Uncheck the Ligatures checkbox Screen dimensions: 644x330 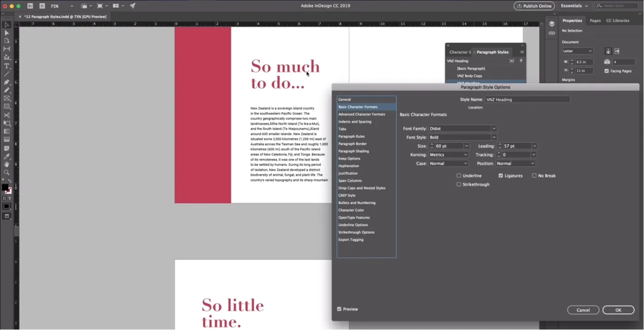(501, 176)
